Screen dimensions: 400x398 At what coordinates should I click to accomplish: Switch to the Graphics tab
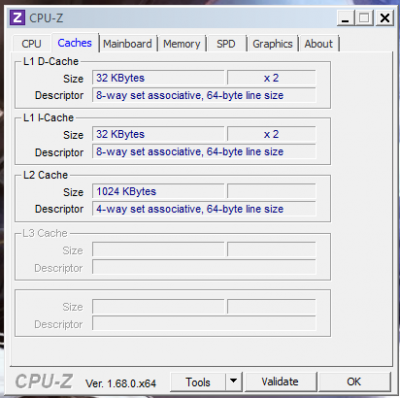[272, 44]
